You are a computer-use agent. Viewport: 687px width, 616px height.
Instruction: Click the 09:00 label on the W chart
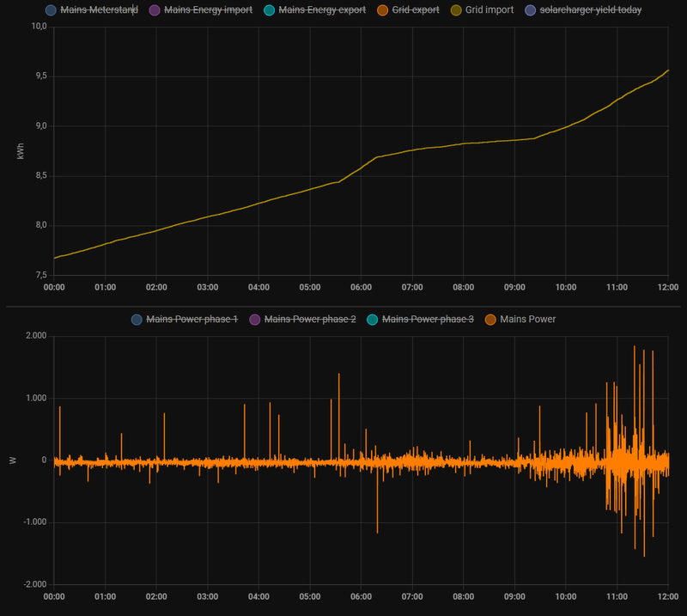pos(514,597)
